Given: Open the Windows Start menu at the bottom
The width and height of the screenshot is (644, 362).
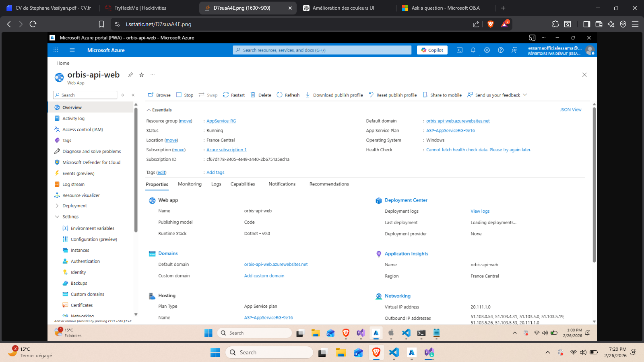Looking at the screenshot, I should click(x=215, y=352).
